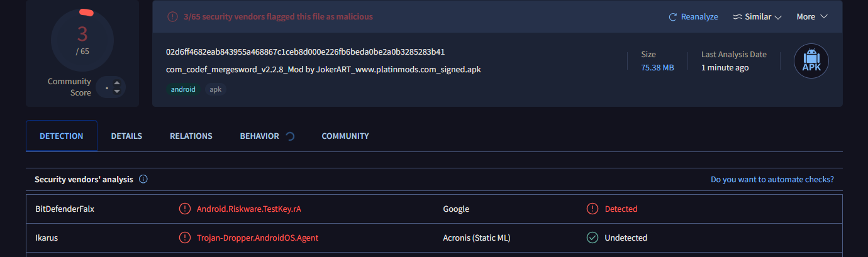Click 'Do you want to automate checks?' link
The height and width of the screenshot is (257, 868).
click(x=772, y=179)
